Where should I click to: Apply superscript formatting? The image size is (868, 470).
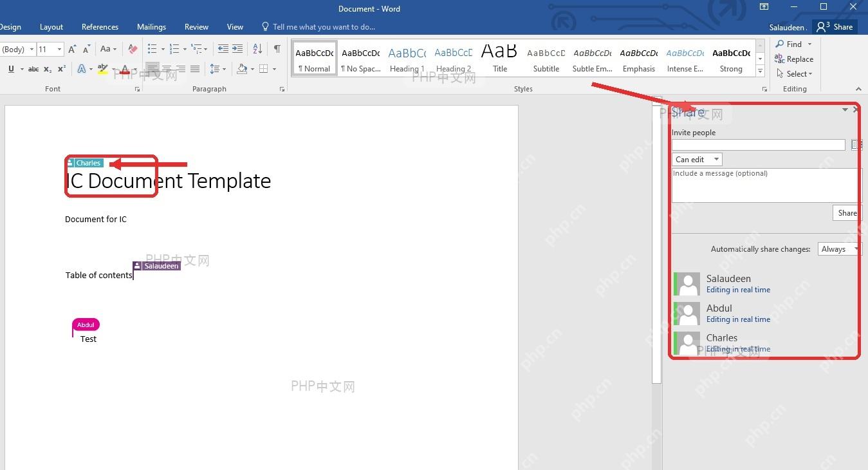[x=62, y=69]
